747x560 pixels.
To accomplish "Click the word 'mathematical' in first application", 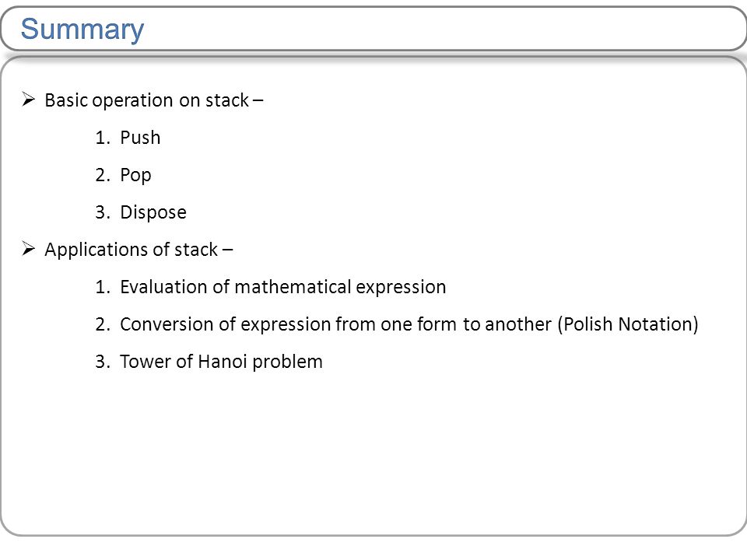I will pyautogui.click(x=293, y=287).
